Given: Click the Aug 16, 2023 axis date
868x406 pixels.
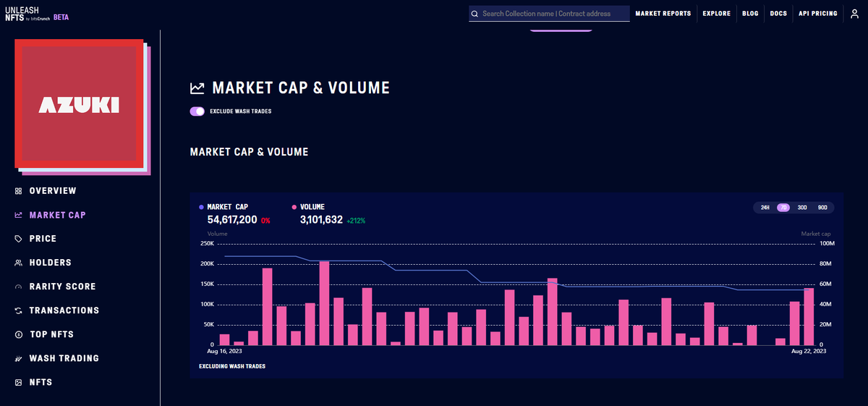Looking at the screenshot, I should [x=224, y=351].
